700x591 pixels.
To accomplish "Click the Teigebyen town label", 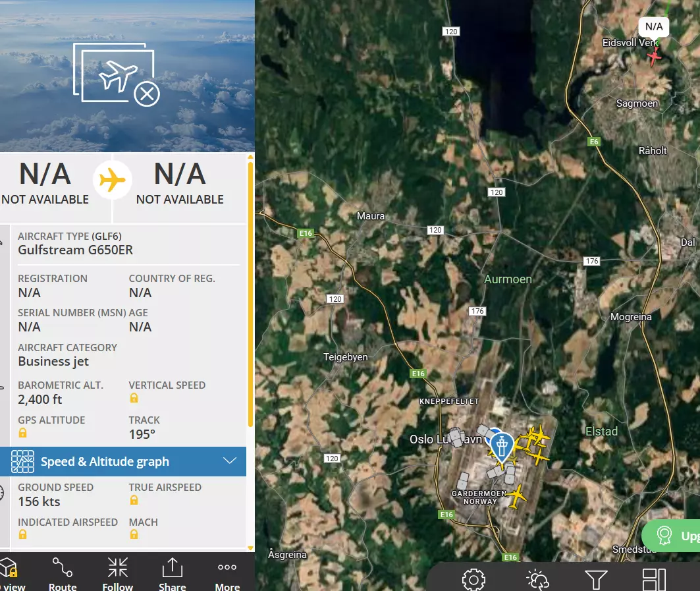I will 346,357.
